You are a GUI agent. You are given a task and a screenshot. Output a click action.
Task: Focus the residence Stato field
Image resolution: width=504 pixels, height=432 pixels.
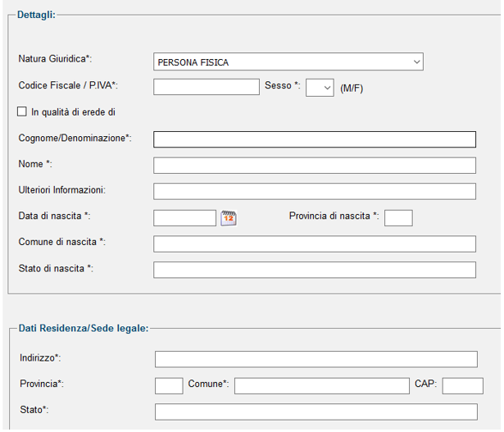(316, 412)
